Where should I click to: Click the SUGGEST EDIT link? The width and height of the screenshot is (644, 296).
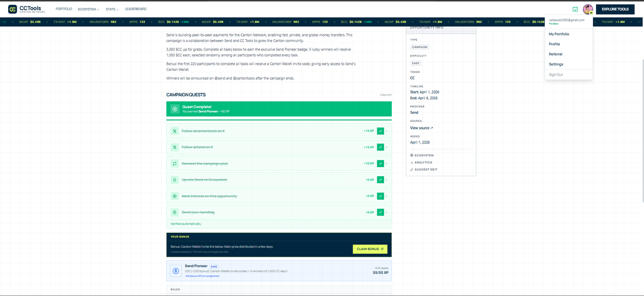point(424,169)
